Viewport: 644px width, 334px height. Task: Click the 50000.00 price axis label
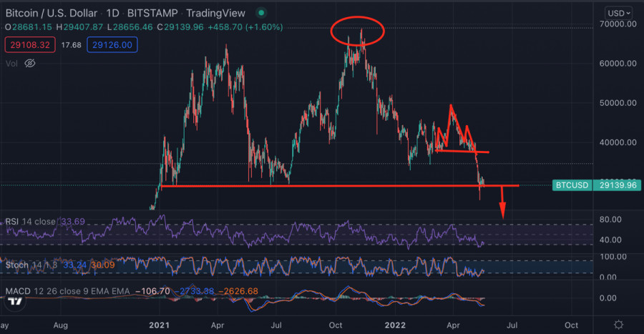point(618,103)
